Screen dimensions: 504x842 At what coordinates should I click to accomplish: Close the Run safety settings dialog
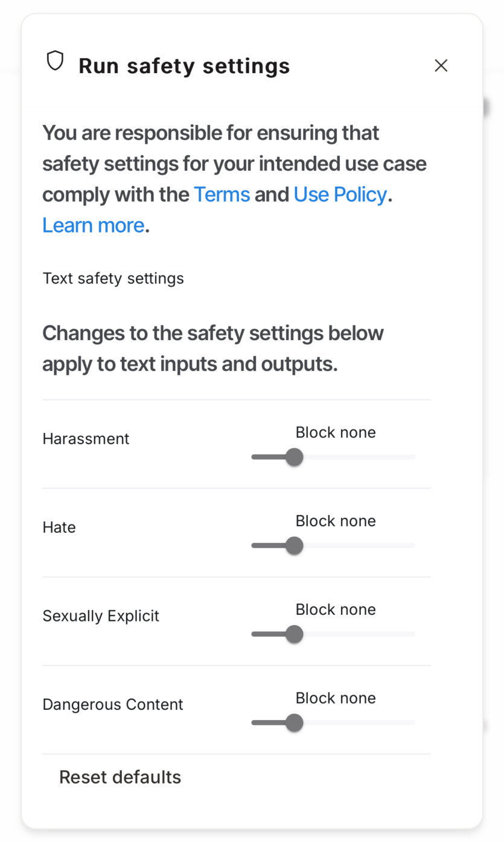pos(441,65)
